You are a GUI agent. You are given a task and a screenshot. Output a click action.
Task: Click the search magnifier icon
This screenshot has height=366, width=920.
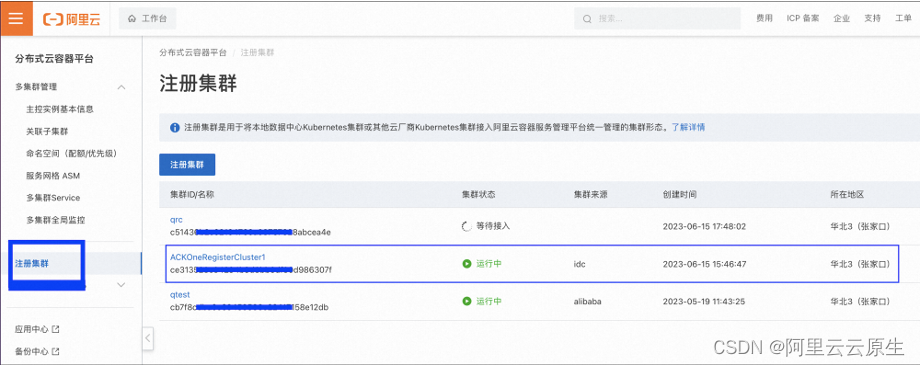(x=587, y=19)
